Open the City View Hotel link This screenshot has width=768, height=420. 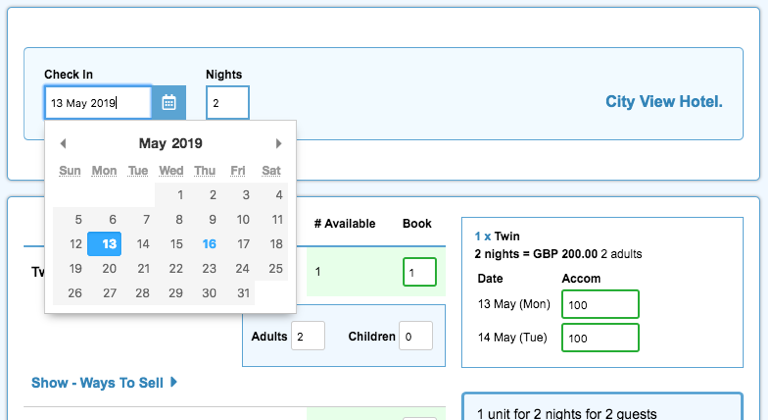coord(663,102)
